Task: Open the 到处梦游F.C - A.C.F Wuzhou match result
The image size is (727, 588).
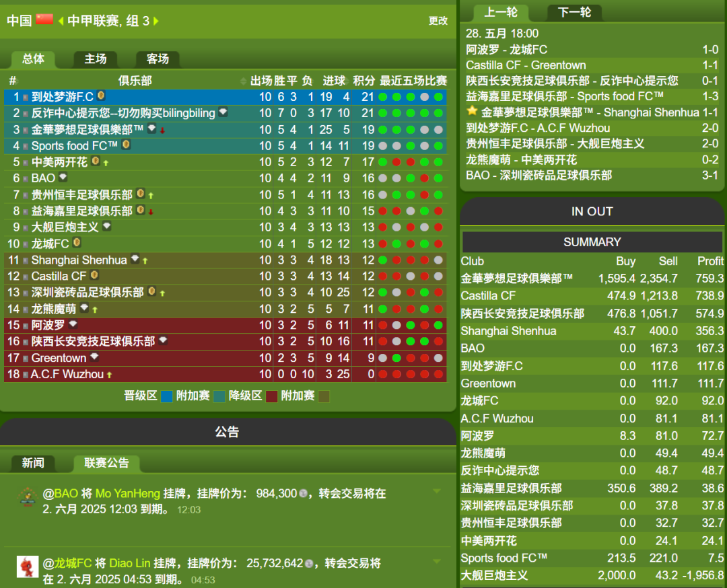Action: (592, 128)
